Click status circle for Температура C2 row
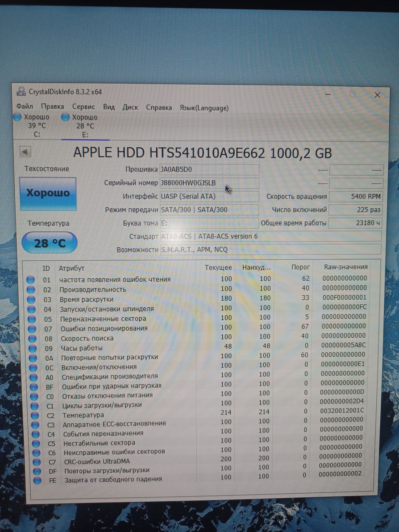This screenshot has width=399, height=532. click(x=35, y=415)
